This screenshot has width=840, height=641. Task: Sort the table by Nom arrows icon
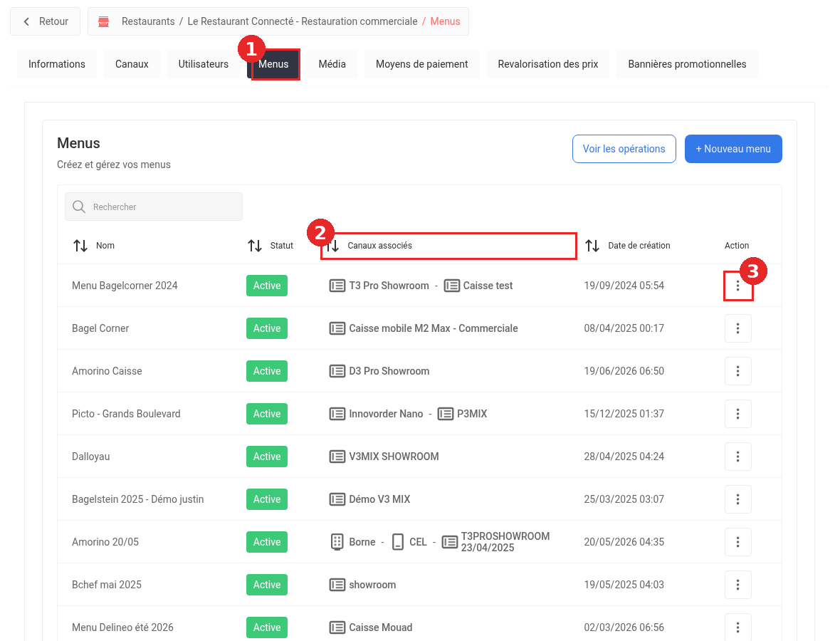[x=80, y=246]
